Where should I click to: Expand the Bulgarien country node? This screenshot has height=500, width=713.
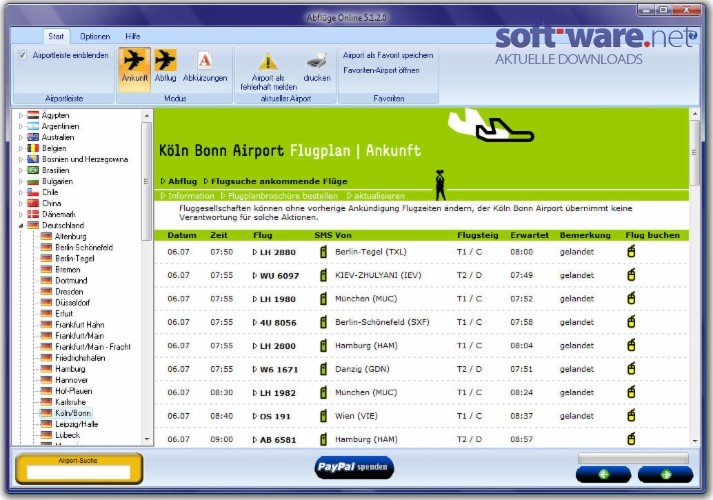tap(20, 181)
